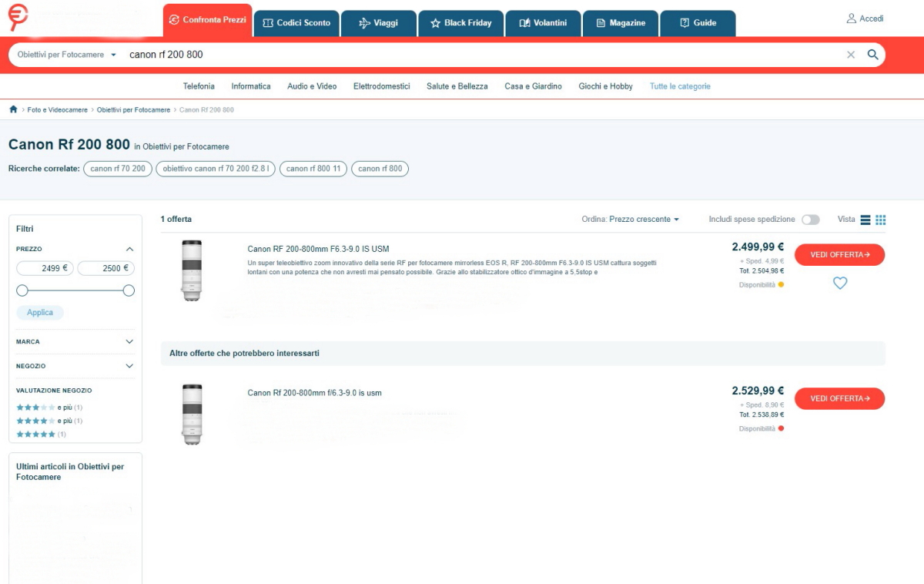This screenshot has height=584, width=924.
Task: Click the 2.529,99 € price
Action: tap(758, 391)
